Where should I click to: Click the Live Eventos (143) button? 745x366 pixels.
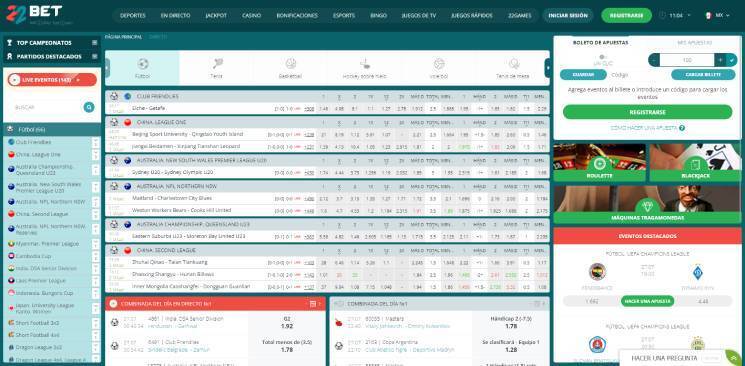pos(52,80)
